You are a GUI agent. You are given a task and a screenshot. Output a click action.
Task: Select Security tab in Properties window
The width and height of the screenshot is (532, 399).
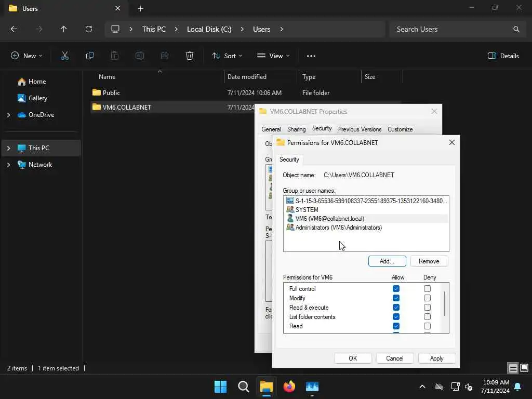pos(322,128)
